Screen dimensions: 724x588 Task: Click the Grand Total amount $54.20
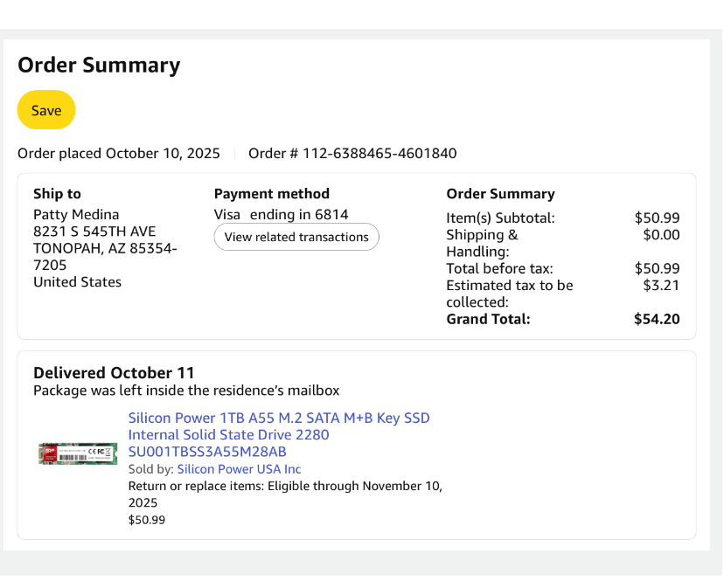pyautogui.click(x=657, y=319)
